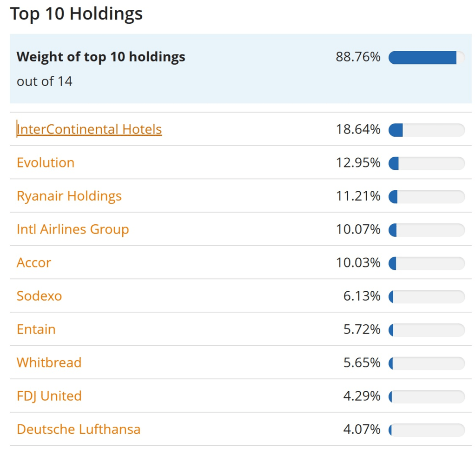Click the Intl Airlines Group link

click(x=73, y=229)
